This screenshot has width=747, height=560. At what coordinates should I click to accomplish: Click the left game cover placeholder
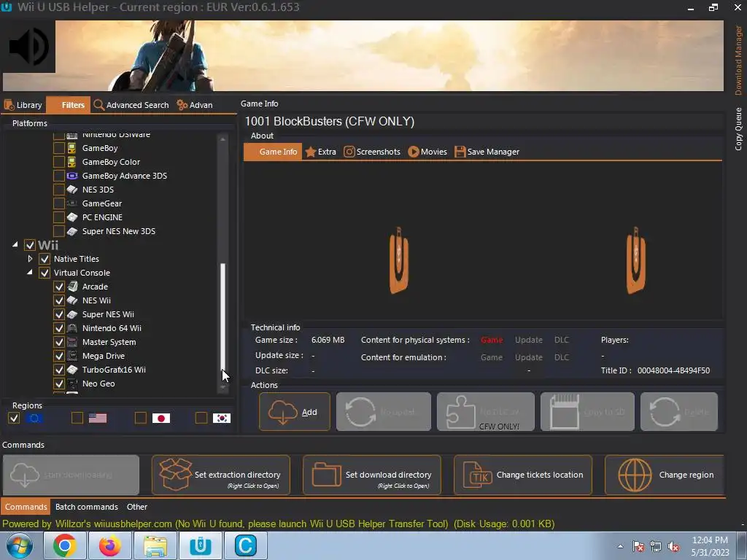[399, 260]
